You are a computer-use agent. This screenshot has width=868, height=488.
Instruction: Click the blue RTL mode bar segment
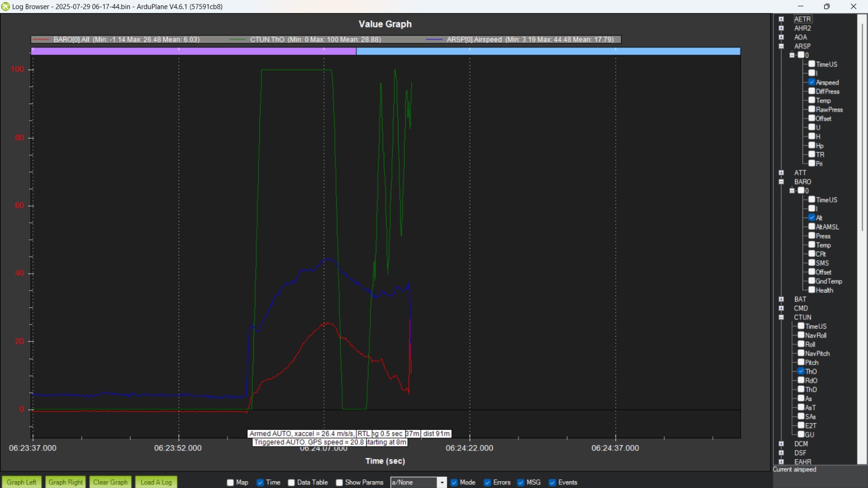click(548, 51)
